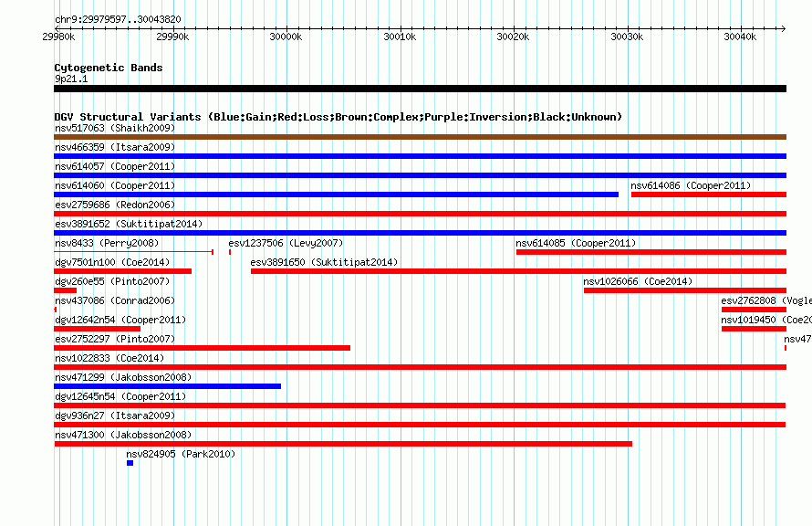Click the dgv260e55 (Pinto2007) label
This screenshot has height=526, width=812.
112,281
